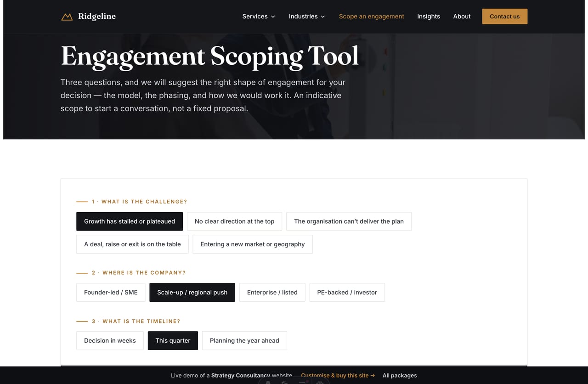Select The organisation can't deliver the plan
588x384 pixels.
[x=349, y=221]
